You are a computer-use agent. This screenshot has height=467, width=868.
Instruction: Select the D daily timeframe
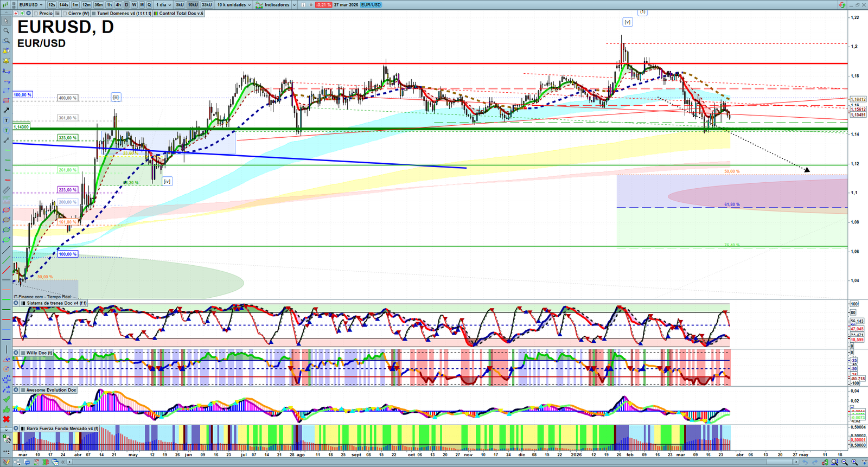point(126,5)
